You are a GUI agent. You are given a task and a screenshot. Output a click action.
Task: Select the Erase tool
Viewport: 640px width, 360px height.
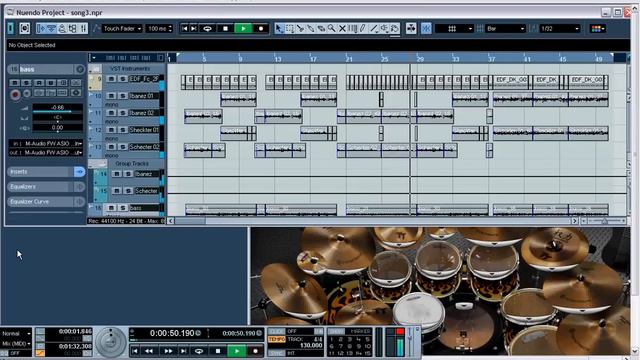coord(321,29)
